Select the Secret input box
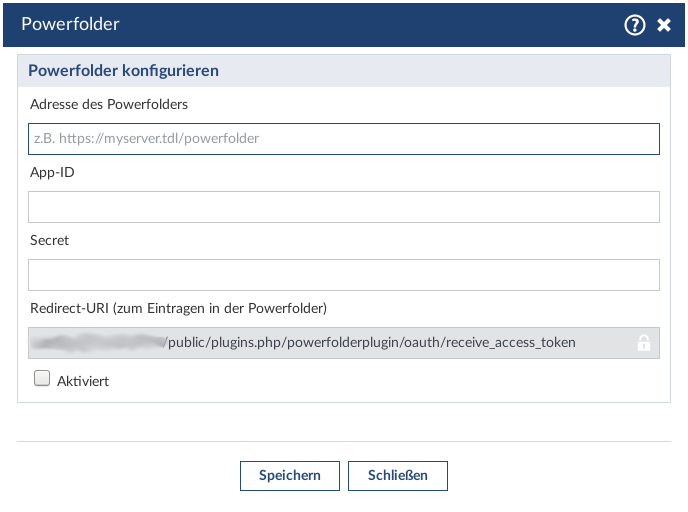The image size is (688, 512). coord(343,275)
